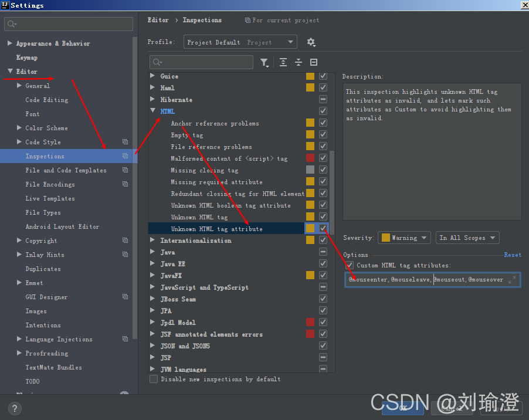Click gray severity swatch for Missing closing tag
The image size is (529, 420).
point(310,170)
